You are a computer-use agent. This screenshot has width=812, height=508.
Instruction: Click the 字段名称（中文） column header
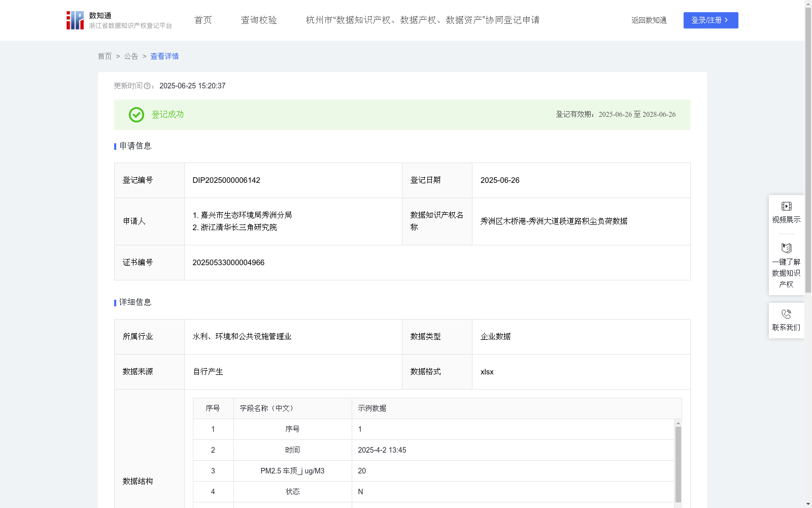pyautogui.click(x=293, y=408)
